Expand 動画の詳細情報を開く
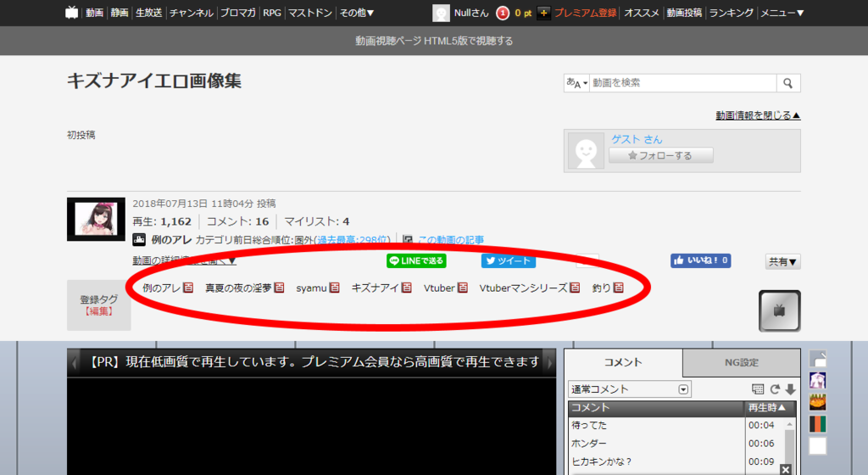 pyautogui.click(x=184, y=260)
